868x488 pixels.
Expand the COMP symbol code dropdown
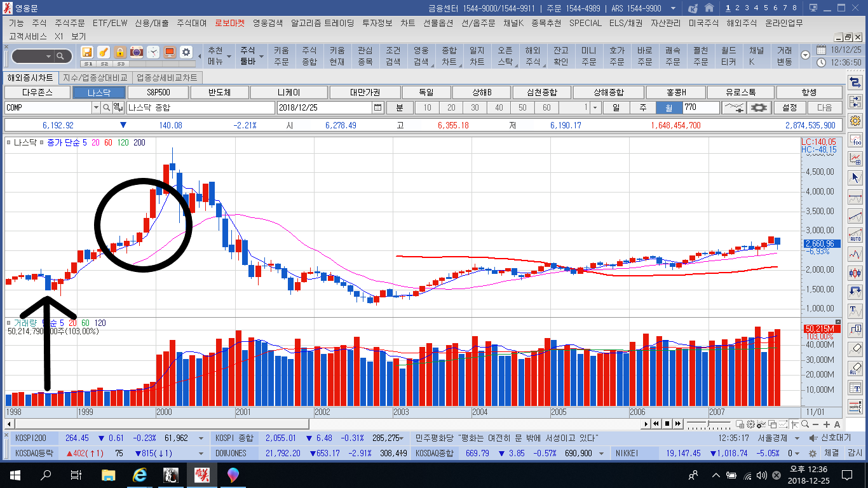point(96,107)
